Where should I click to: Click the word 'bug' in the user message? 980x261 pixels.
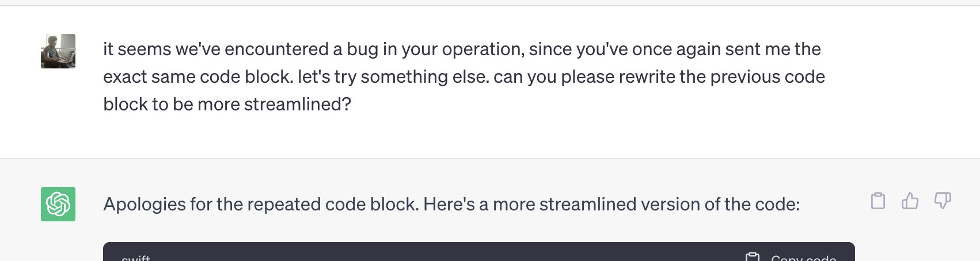362,50
